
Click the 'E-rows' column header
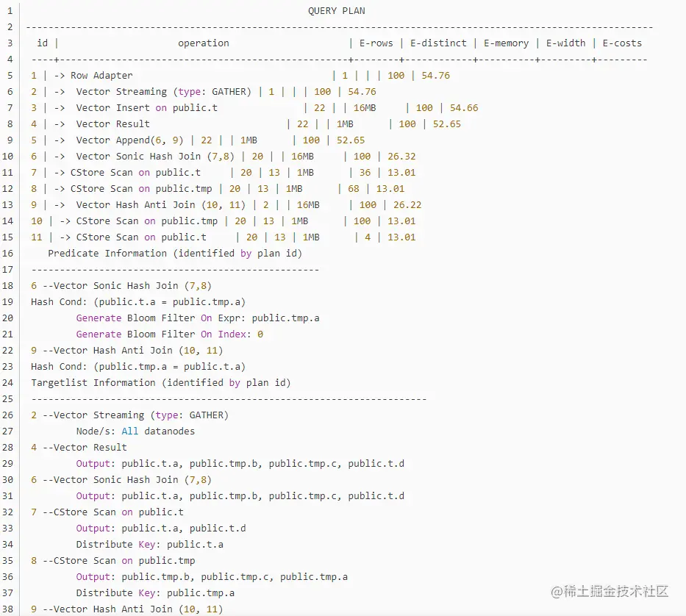point(376,43)
